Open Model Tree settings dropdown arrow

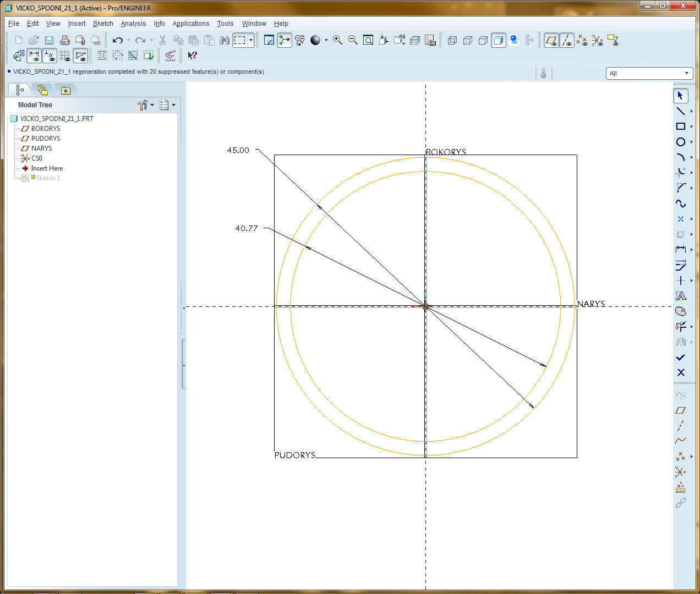click(152, 105)
